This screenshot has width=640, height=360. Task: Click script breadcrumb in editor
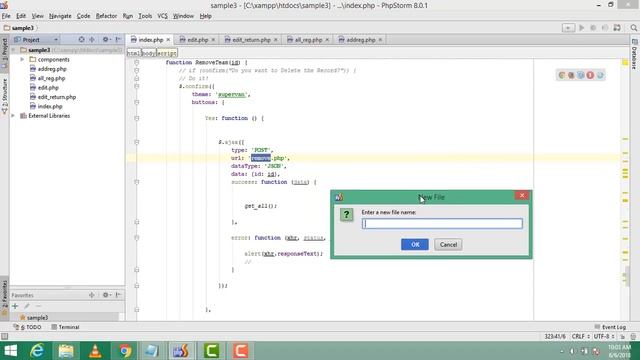pyautogui.click(x=167, y=53)
